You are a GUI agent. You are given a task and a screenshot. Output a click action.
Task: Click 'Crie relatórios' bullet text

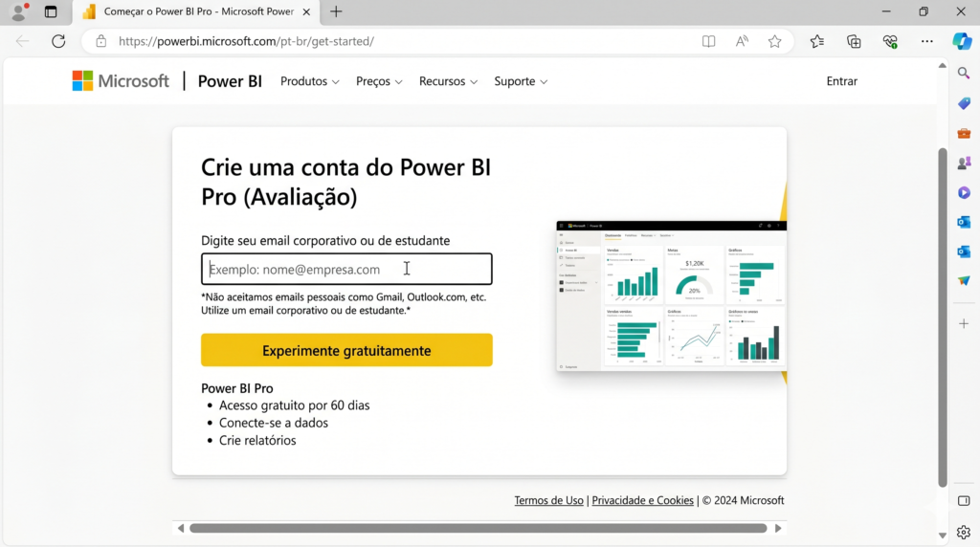coord(257,440)
